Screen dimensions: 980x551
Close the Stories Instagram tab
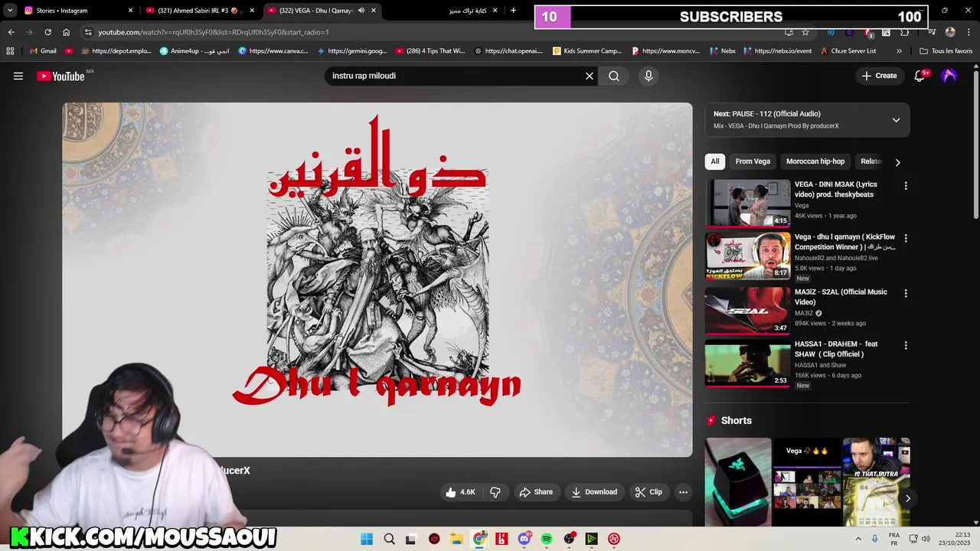click(x=130, y=11)
